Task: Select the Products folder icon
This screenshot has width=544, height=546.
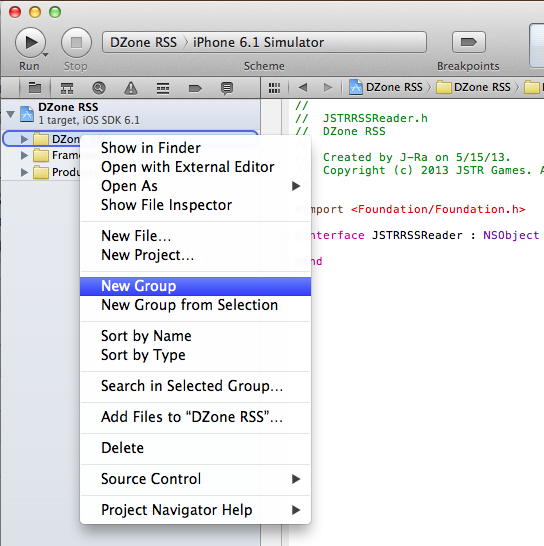Action: (x=41, y=172)
